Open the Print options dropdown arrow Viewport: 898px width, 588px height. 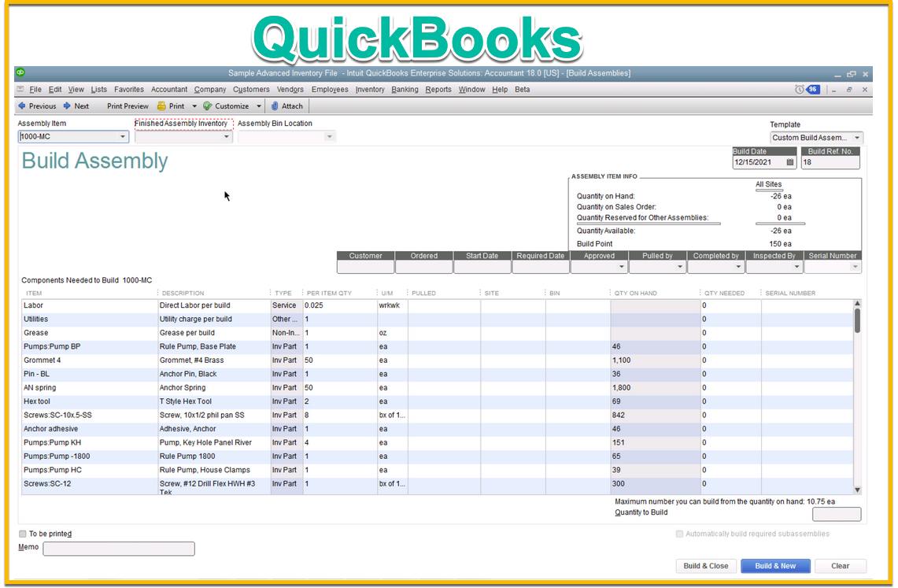click(x=194, y=106)
